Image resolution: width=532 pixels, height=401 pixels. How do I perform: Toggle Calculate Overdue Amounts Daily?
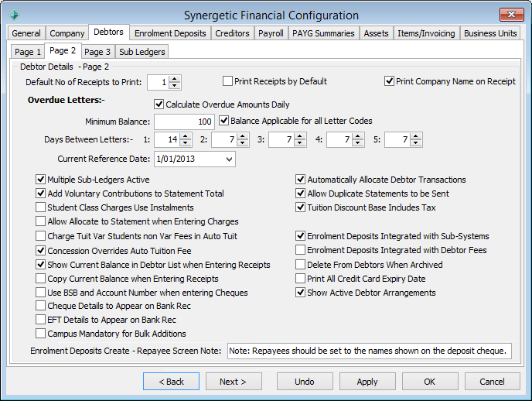(159, 104)
